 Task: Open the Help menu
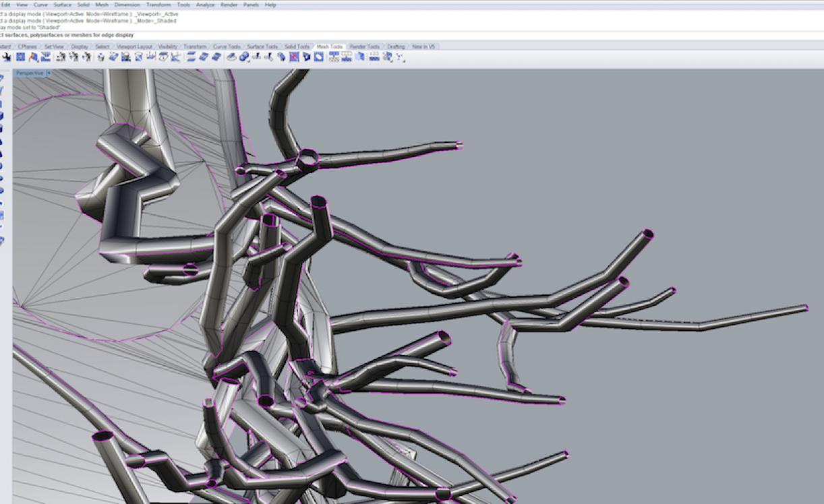tap(270, 5)
